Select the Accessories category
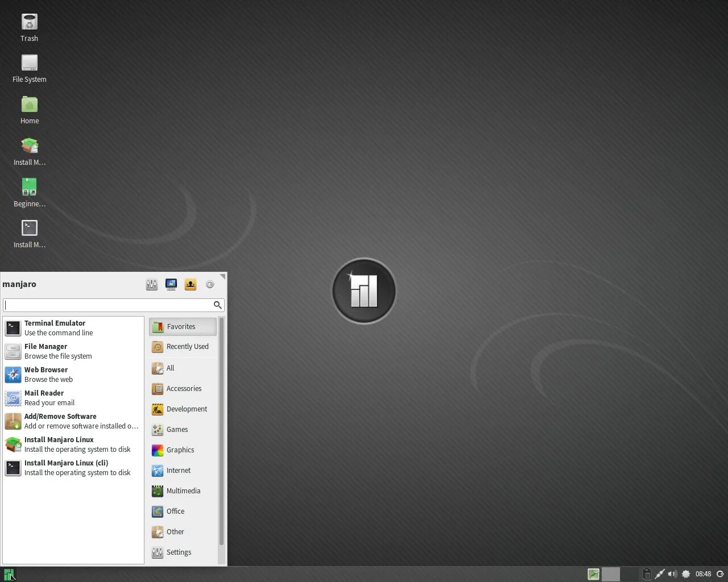 pyautogui.click(x=183, y=389)
